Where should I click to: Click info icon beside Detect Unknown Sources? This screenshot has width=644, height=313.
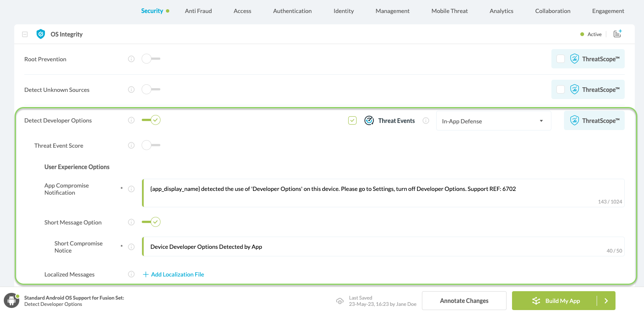(131, 90)
